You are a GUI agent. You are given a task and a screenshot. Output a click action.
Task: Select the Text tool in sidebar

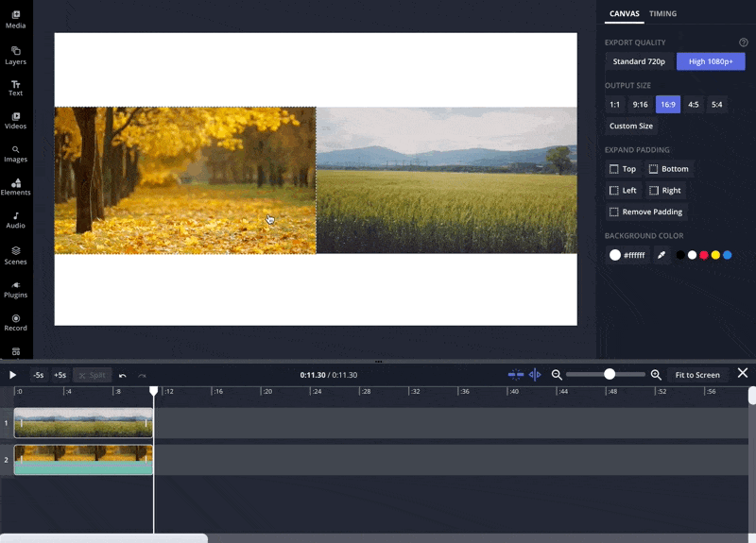coord(16,88)
